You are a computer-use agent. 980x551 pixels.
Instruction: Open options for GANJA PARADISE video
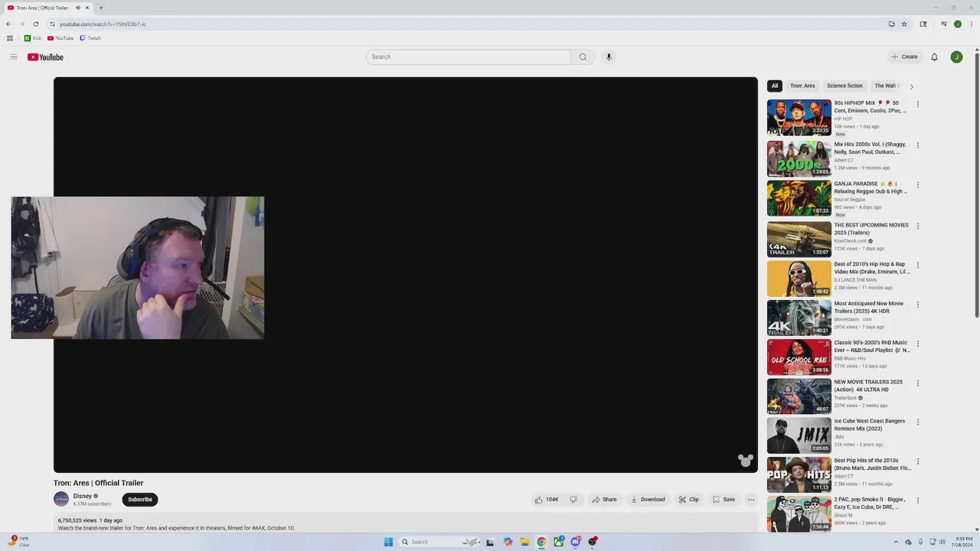(x=918, y=184)
